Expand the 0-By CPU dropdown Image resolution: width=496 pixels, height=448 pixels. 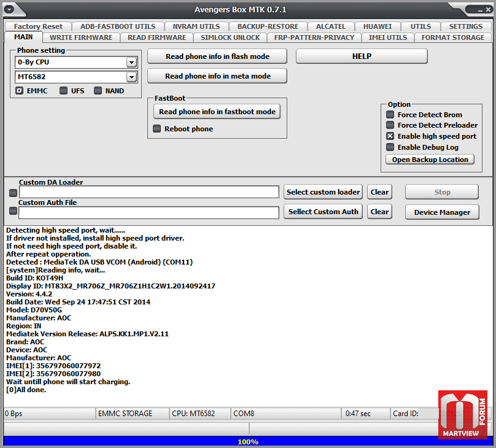pyautogui.click(x=131, y=62)
